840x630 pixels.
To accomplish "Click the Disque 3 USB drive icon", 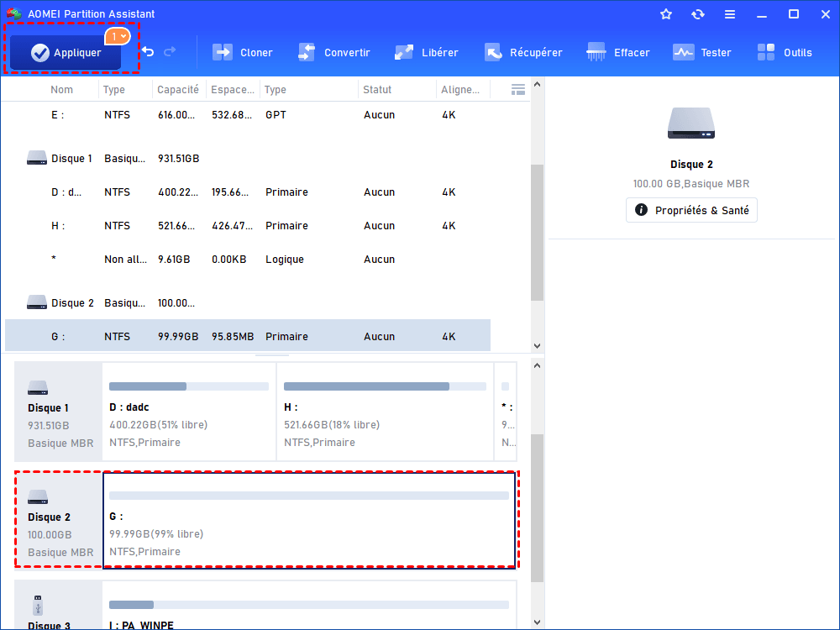I will (38, 606).
